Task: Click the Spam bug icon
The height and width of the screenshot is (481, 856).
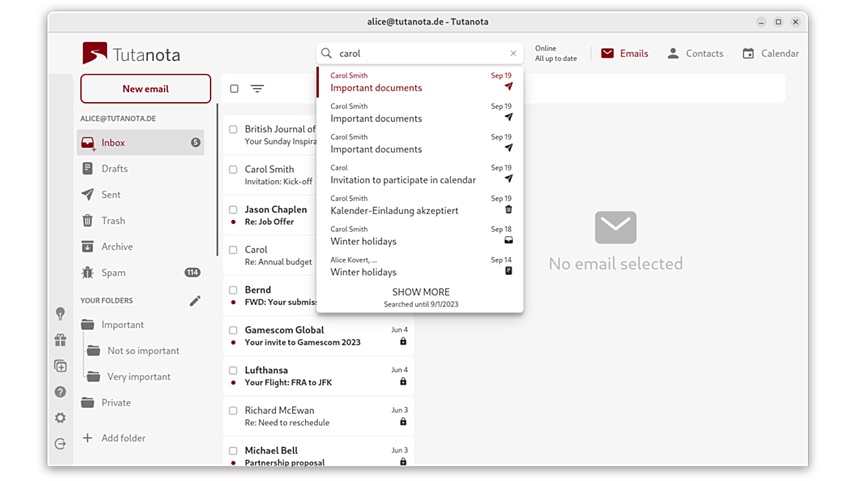Action: tap(87, 272)
